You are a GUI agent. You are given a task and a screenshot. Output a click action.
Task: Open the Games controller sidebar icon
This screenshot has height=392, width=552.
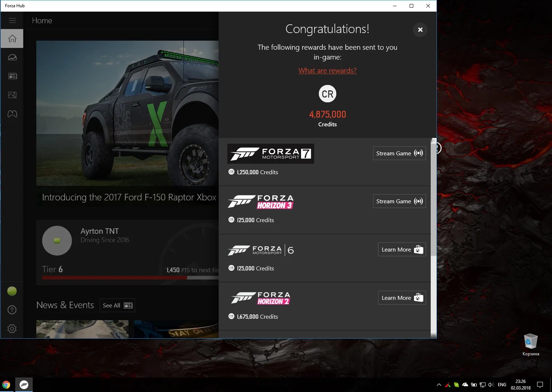12,114
